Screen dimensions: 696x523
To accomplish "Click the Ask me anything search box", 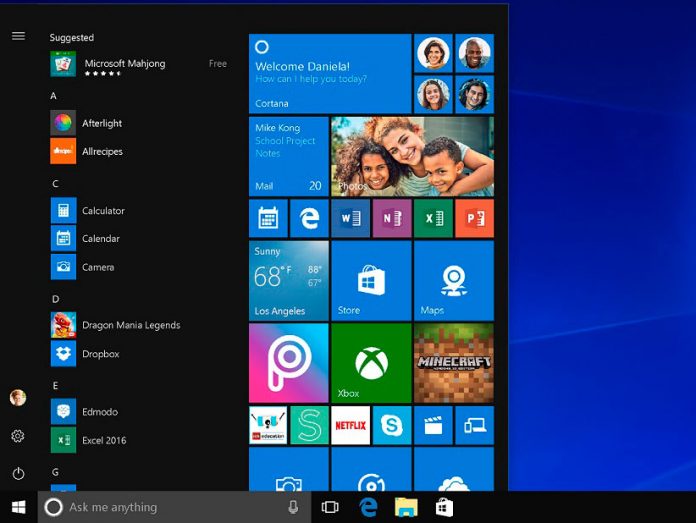I will click(174, 507).
